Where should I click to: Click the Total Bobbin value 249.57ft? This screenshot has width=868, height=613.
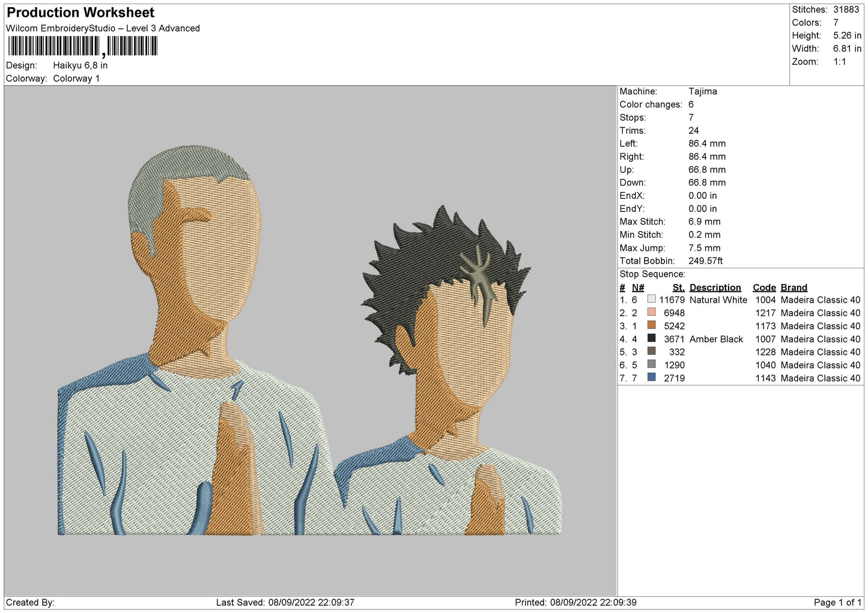click(706, 261)
